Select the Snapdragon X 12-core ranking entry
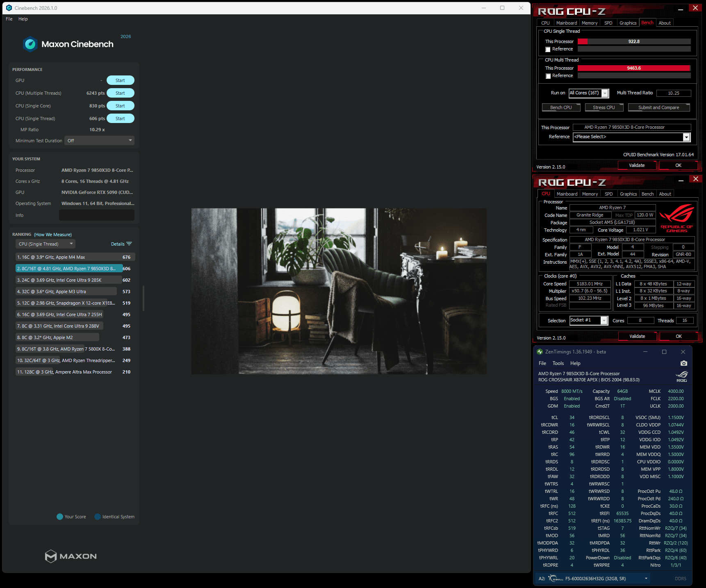Image resolution: width=706 pixels, height=588 pixels. point(75,303)
